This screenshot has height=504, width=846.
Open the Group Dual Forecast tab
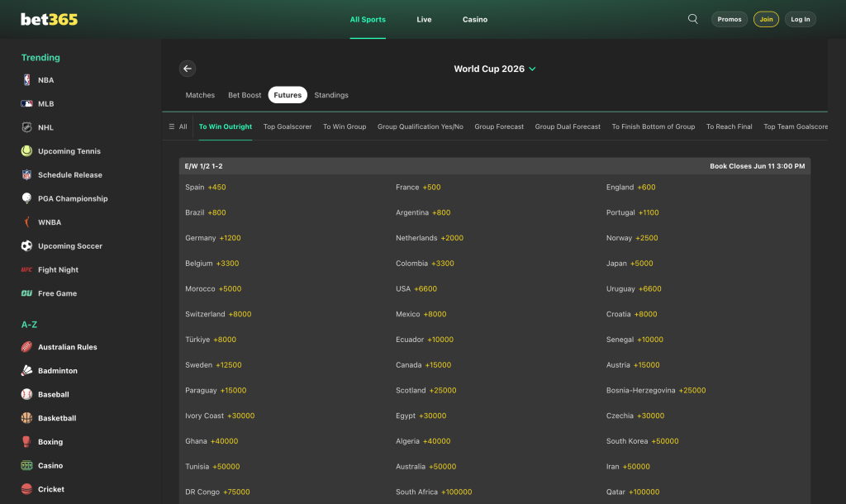point(568,126)
